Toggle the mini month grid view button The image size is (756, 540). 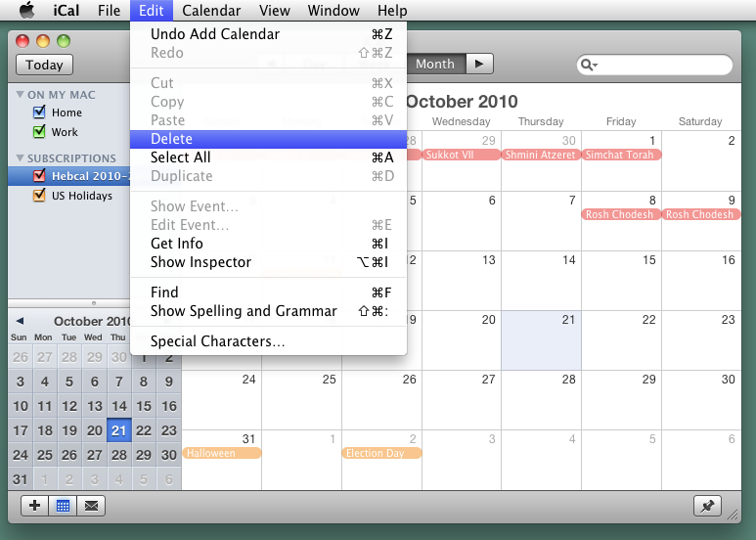coord(63,506)
